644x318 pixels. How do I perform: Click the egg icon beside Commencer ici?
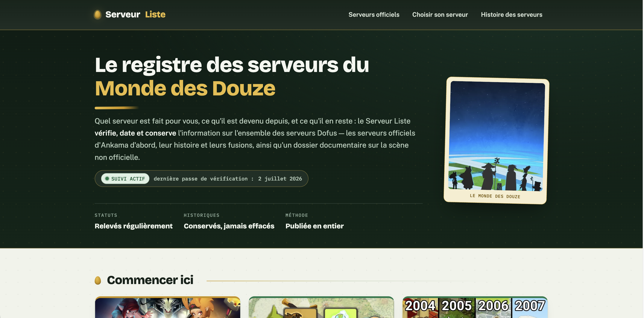(x=98, y=280)
